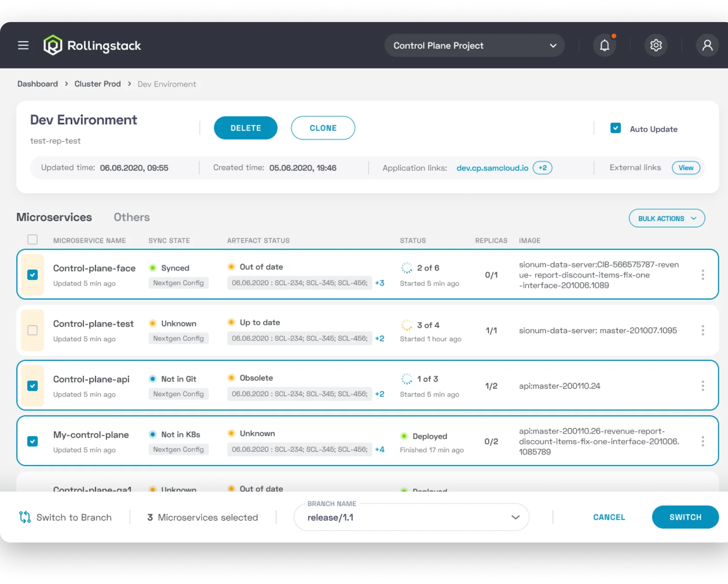Screen dimensions: 728x584
Task: Click the Clone button
Action: pyautogui.click(x=323, y=128)
